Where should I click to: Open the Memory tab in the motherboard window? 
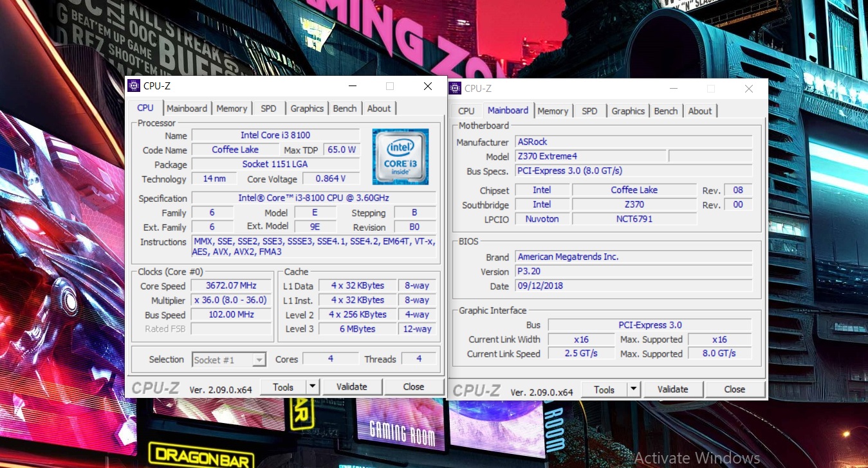[x=553, y=111]
